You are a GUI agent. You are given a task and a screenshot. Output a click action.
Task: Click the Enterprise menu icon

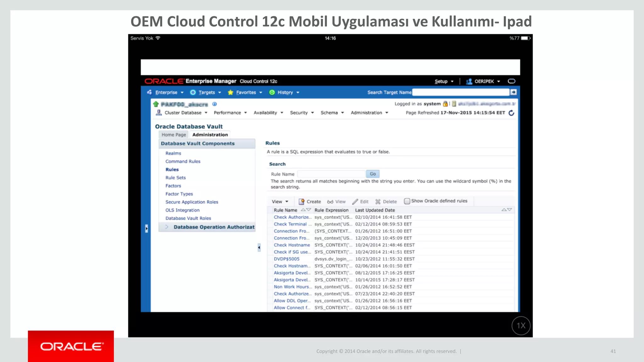(x=150, y=92)
